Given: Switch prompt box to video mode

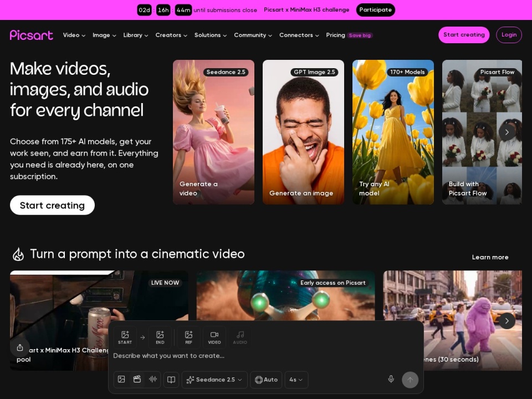Looking at the screenshot, I should [137, 379].
